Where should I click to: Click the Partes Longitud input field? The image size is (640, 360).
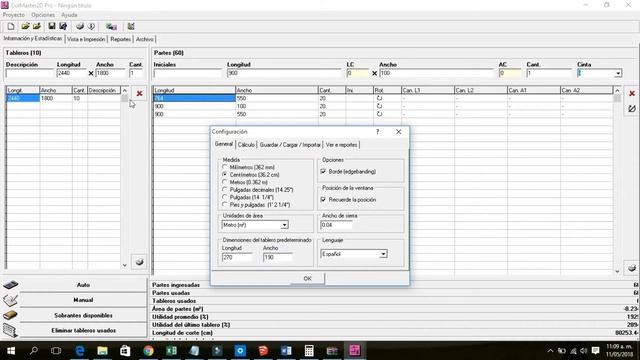click(x=284, y=73)
